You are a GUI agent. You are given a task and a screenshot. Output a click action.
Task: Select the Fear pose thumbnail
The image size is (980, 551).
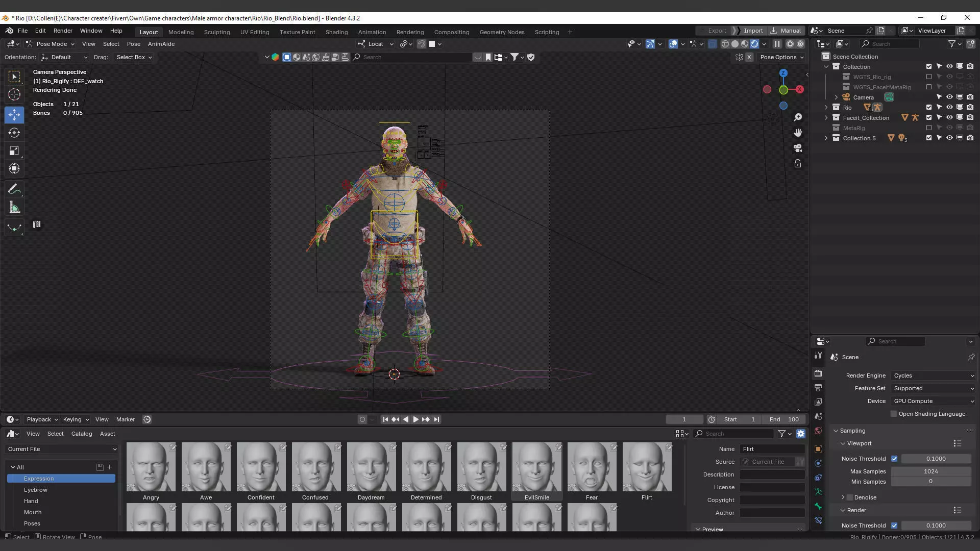(592, 467)
